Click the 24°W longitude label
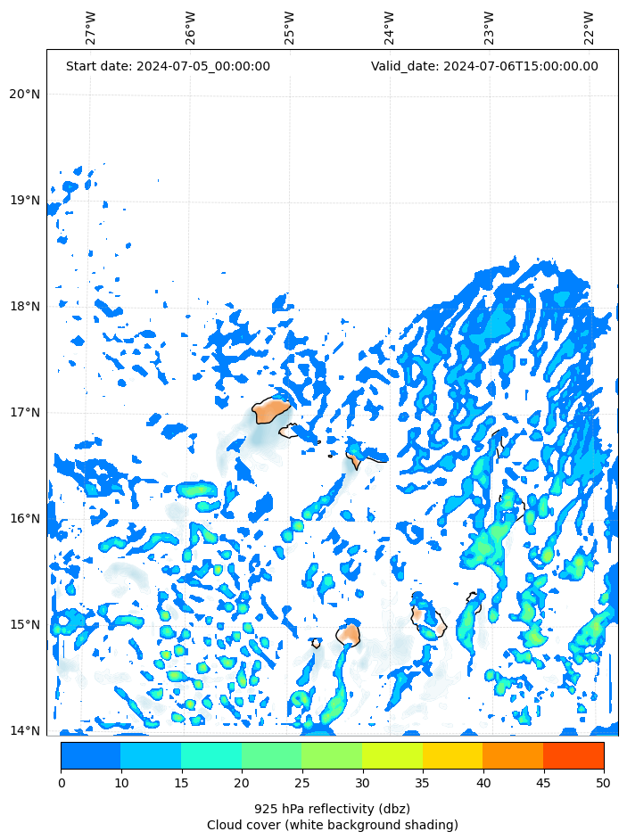Image resolution: width=627 pixels, height=840 pixels. [x=389, y=28]
